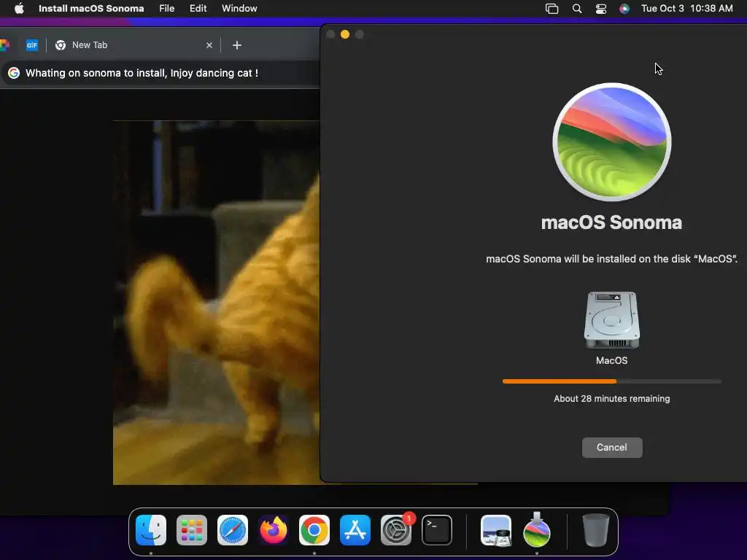747x560 pixels.
Task: Launch Safari from the Dock
Action: point(233,530)
